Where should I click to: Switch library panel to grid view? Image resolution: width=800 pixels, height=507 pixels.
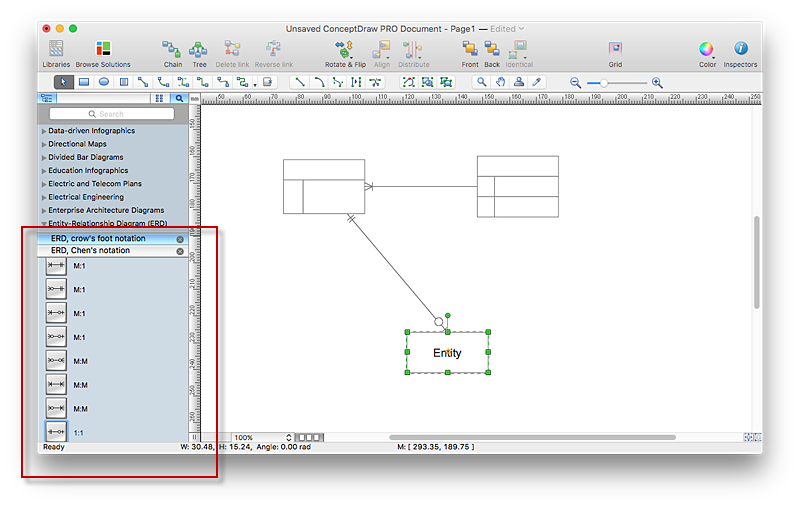pyautogui.click(x=159, y=98)
